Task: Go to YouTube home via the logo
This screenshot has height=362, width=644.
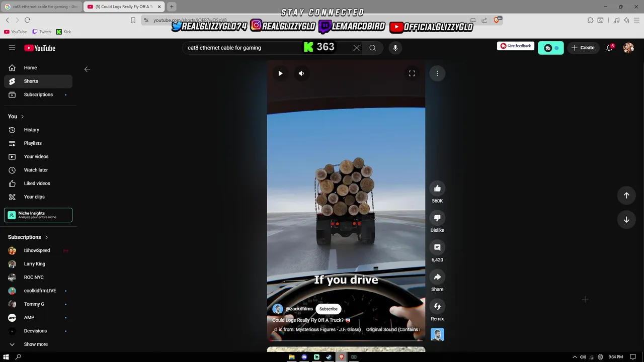Action: [40, 48]
